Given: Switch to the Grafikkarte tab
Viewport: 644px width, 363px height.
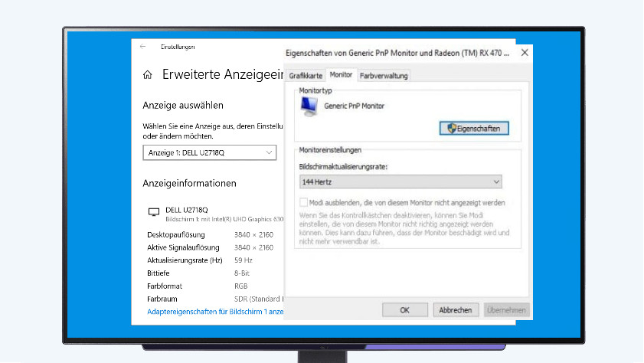Looking at the screenshot, I should pos(306,75).
